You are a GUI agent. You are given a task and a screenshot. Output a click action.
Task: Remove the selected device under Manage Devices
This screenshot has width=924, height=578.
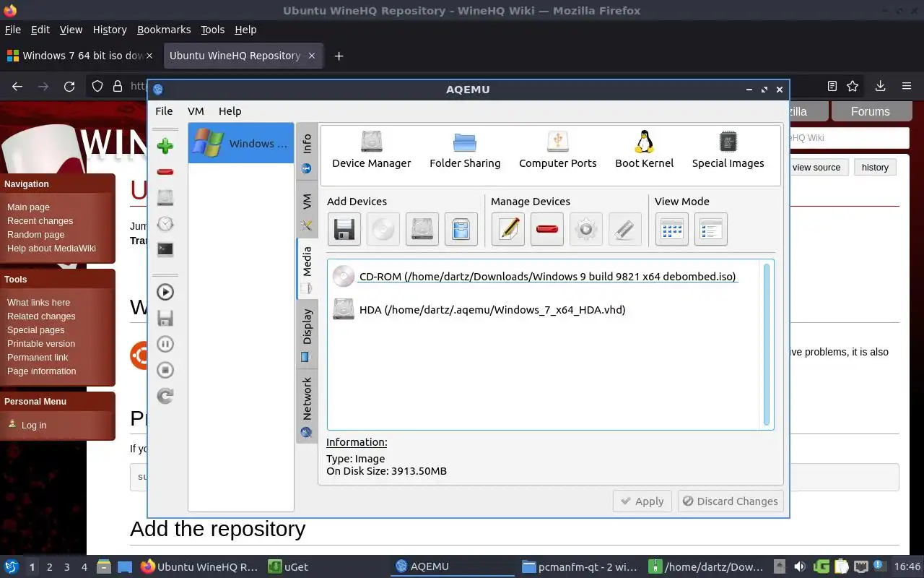coord(546,230)
